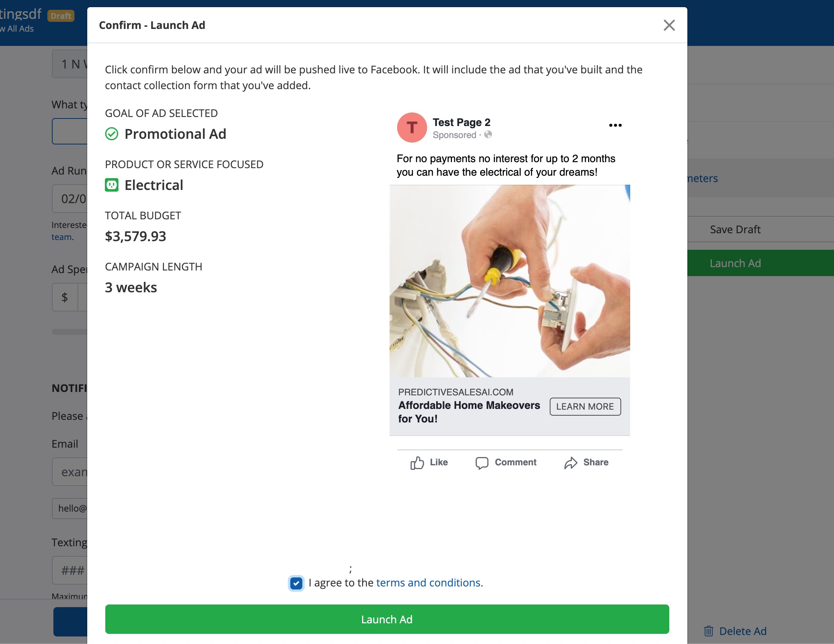The image size is (834, 644).
Task: Click the Draft status badge
Action: click(61, 16)
